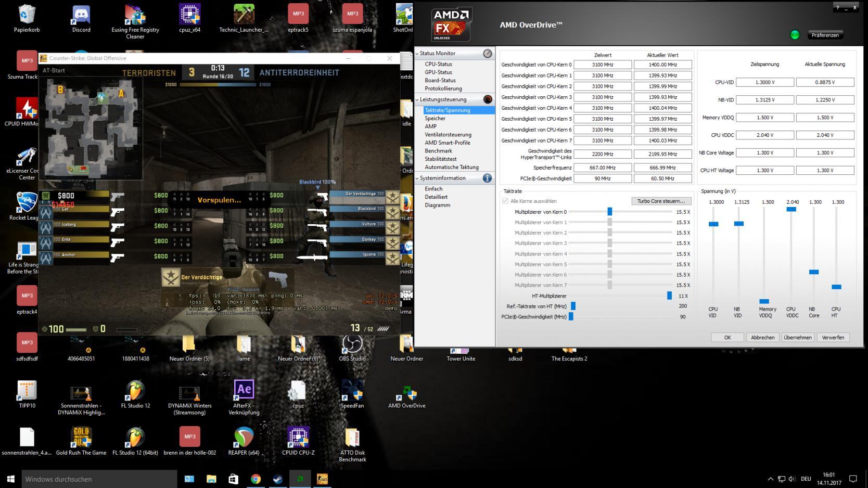Collapse the Leistungssteuerung section
This screenshot has height=488, width=868.
(x=417, y=99)
